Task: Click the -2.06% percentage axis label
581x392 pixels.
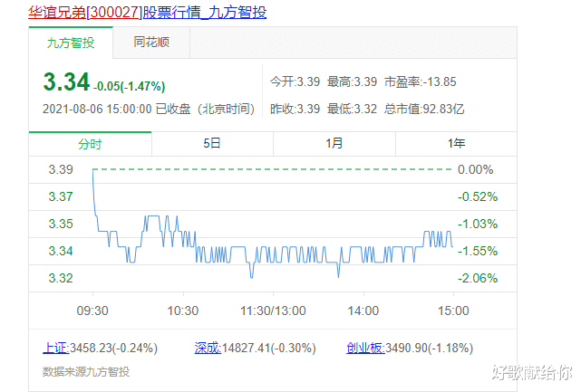Action: click(478, 278)
